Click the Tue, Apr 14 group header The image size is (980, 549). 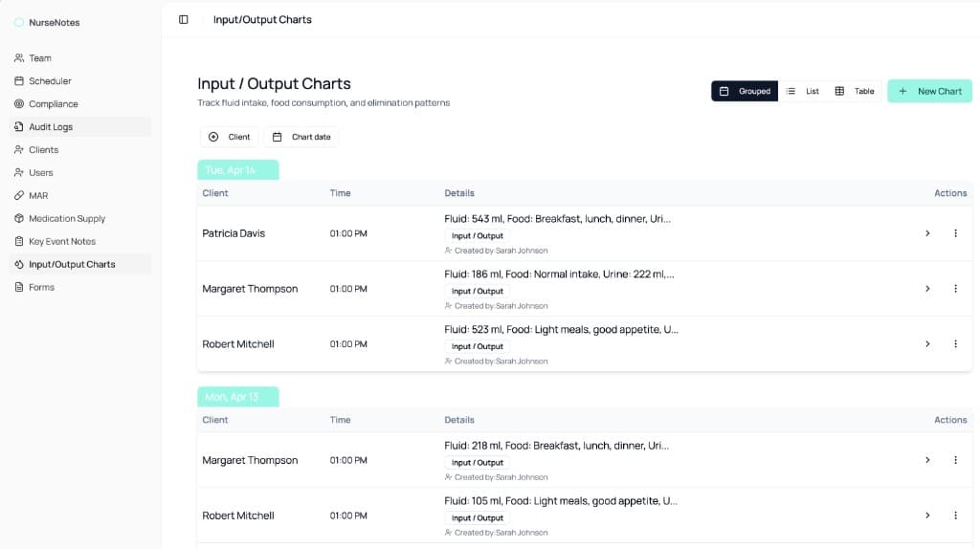pyautogui.click(x=238, y=170)
